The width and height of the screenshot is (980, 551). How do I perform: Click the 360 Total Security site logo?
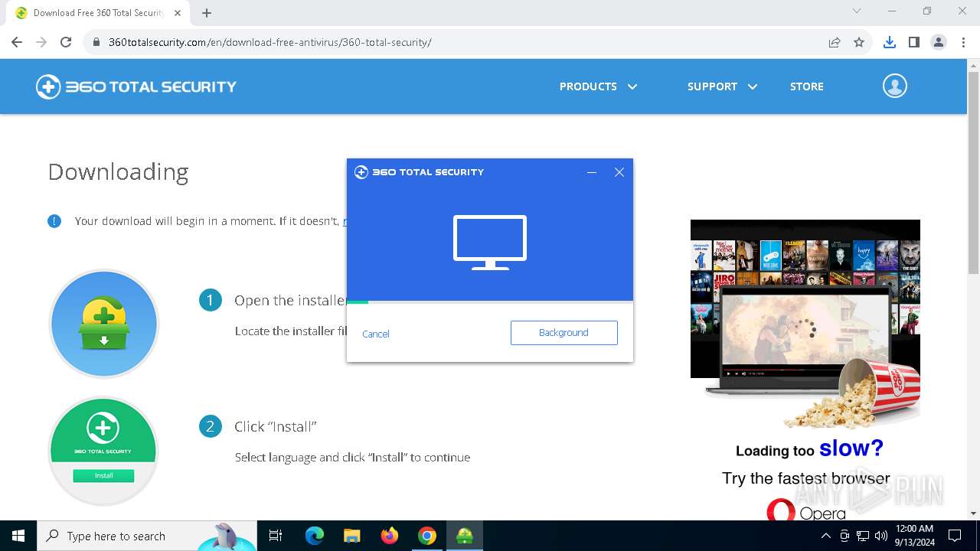pyautogui.click(x=136, y=86)
